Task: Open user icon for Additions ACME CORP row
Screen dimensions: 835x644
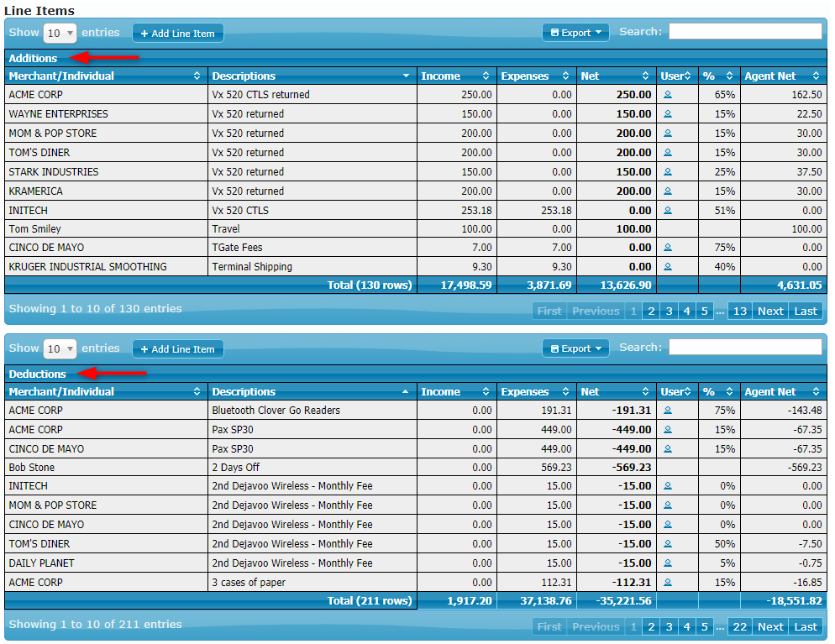Action: click(668, 95)
